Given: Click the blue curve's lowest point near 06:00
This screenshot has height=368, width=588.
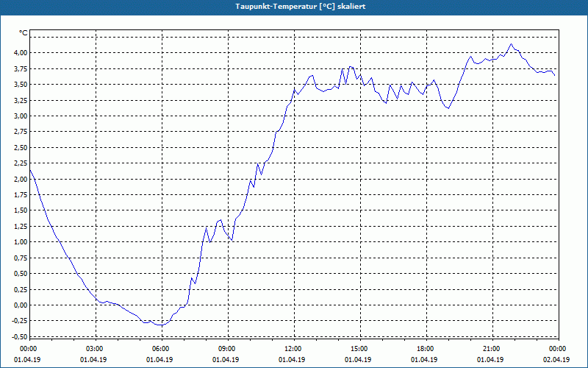Looking at the screenshot, I should [x=160, y=325].
